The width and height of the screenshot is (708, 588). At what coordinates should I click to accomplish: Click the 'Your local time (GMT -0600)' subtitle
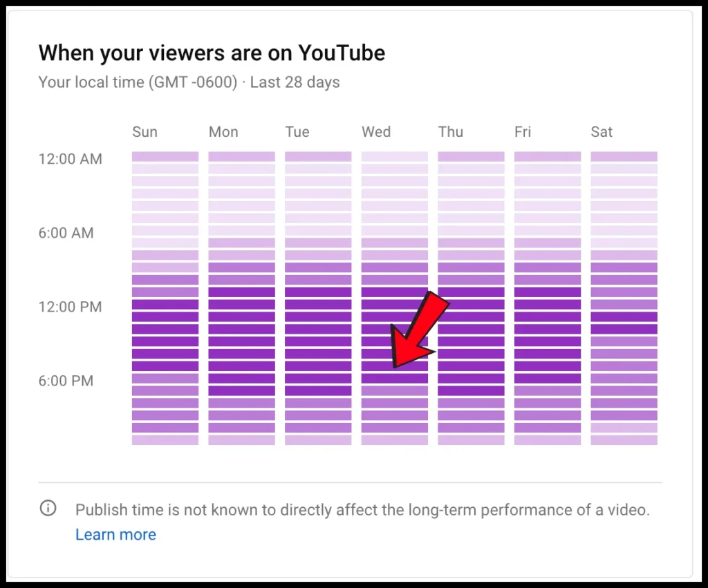click(x=138, y=82)
